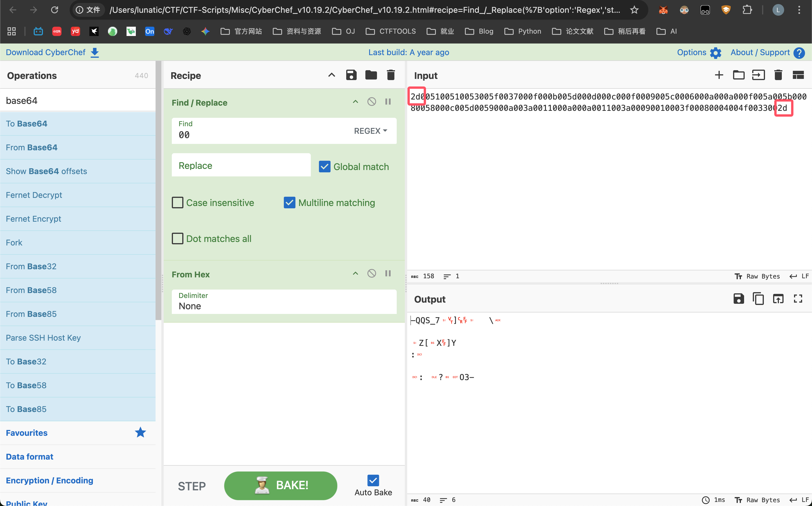
Task: Disable the Find / Replace operation
Action: pos(371,102)
